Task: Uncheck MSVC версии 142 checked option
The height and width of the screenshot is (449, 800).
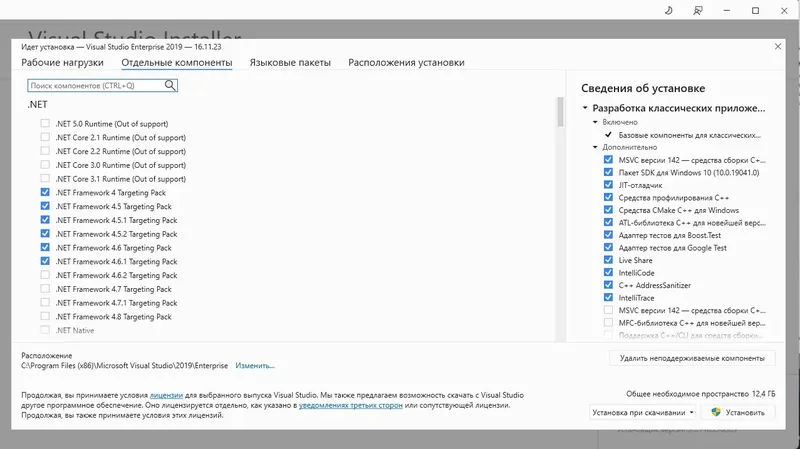Action: point(608,160)
